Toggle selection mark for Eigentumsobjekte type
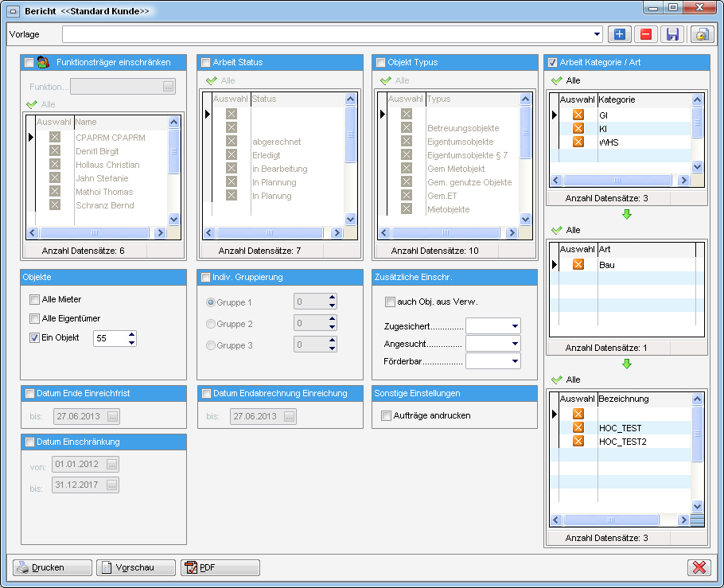The image size is (724, 588). pyautogui.click(x=407, y=141)
